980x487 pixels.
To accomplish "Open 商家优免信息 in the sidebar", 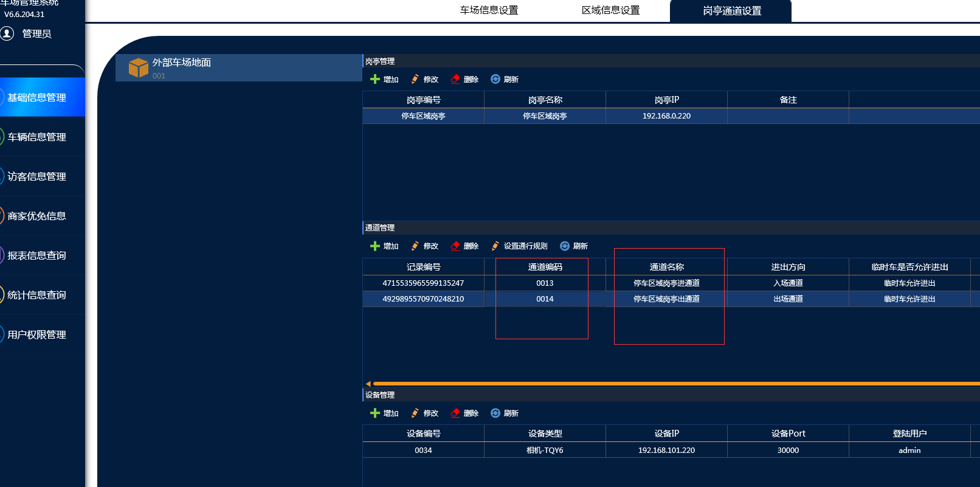I will (x=42, y=216).
